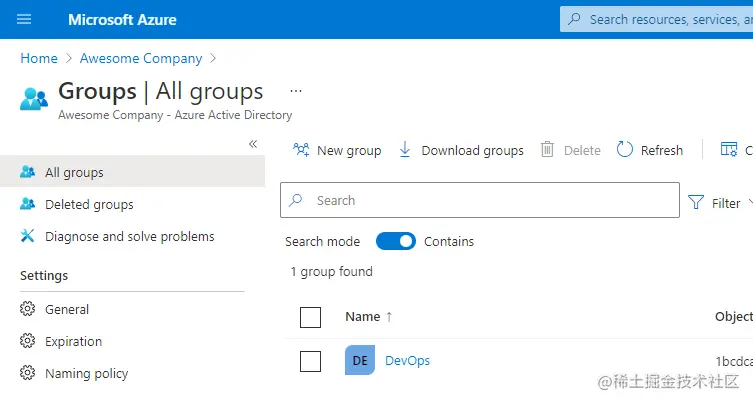This screenshot has width=753, height=404.
Task: Focus the Search resources top bar
Action: [x=656, y=19]
